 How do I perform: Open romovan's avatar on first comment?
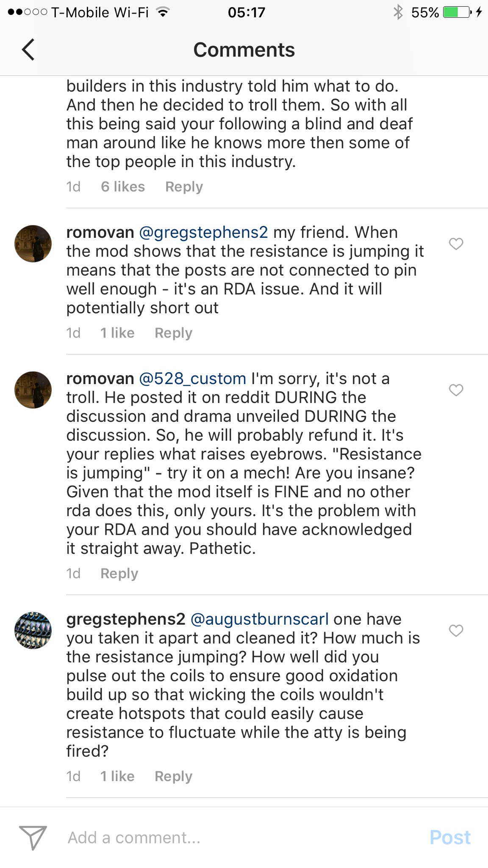[x=33, y=244]
